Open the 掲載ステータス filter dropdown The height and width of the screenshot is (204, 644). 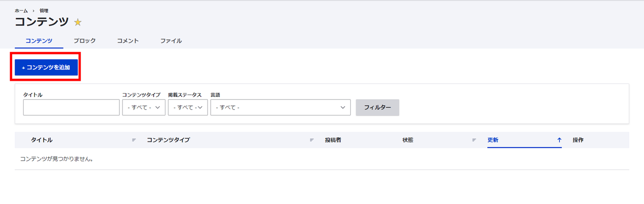pyautogui.click(x=188, y=108)
